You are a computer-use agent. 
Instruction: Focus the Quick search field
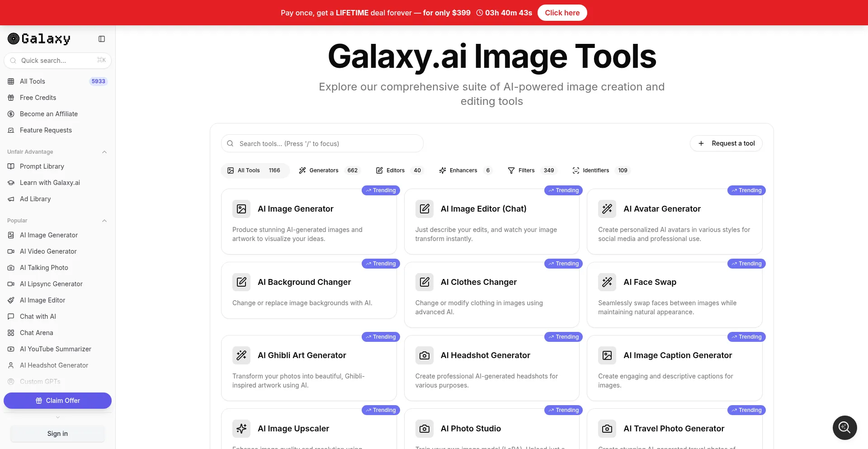pos(58,61)
